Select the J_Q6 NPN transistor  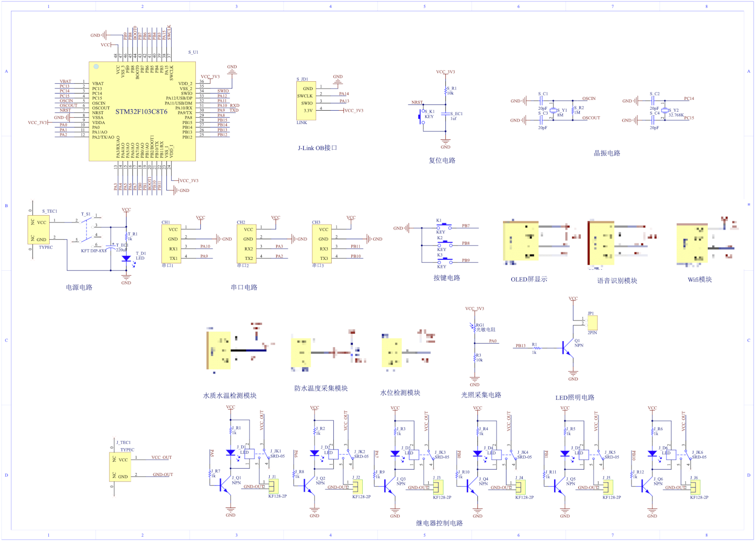[x=647, y=487]
